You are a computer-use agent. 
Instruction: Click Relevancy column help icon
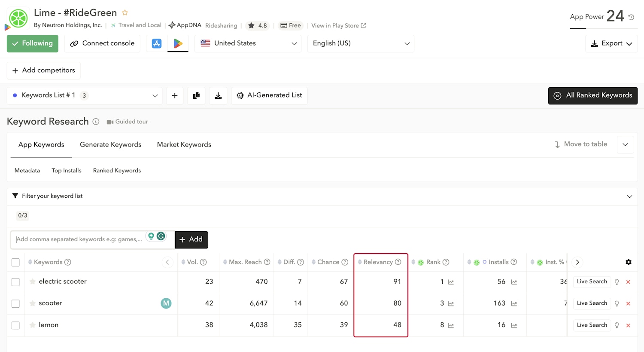(398, 262)
